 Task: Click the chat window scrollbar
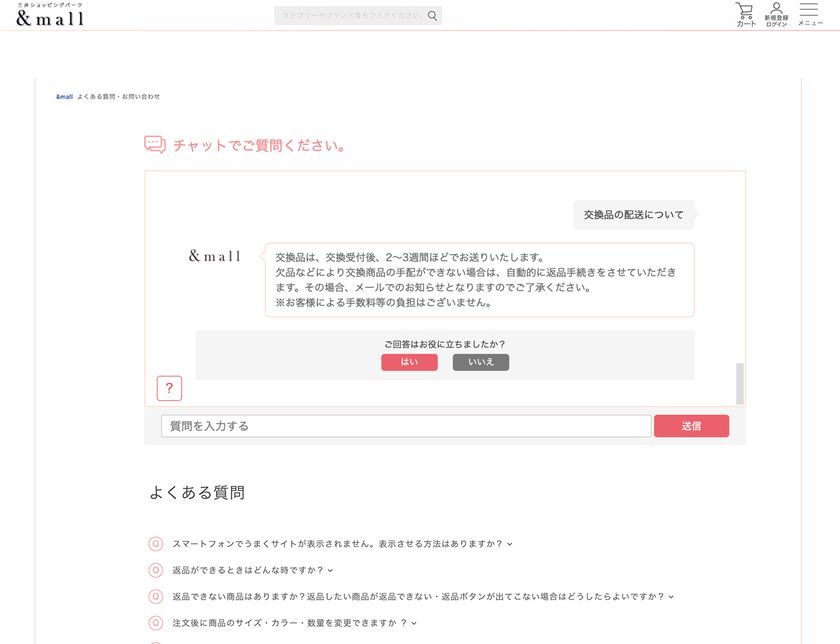(x=740, y=384)
